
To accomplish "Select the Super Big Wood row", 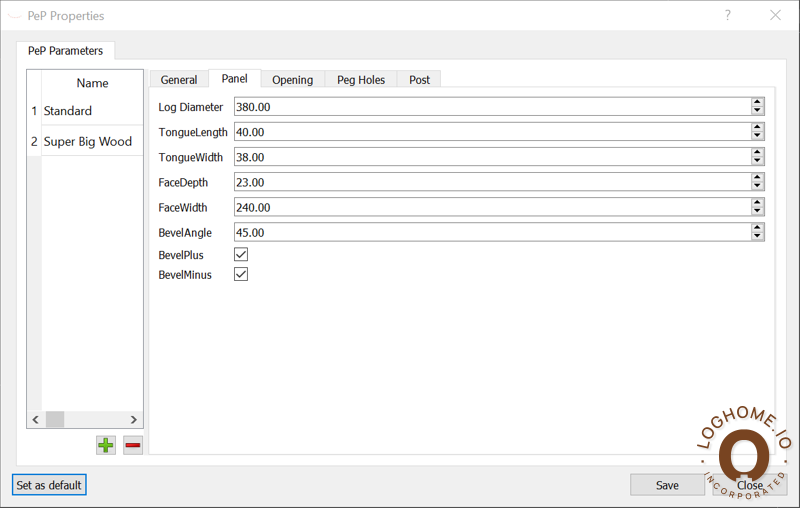I will pyautogui.click(x=92, y=141).
